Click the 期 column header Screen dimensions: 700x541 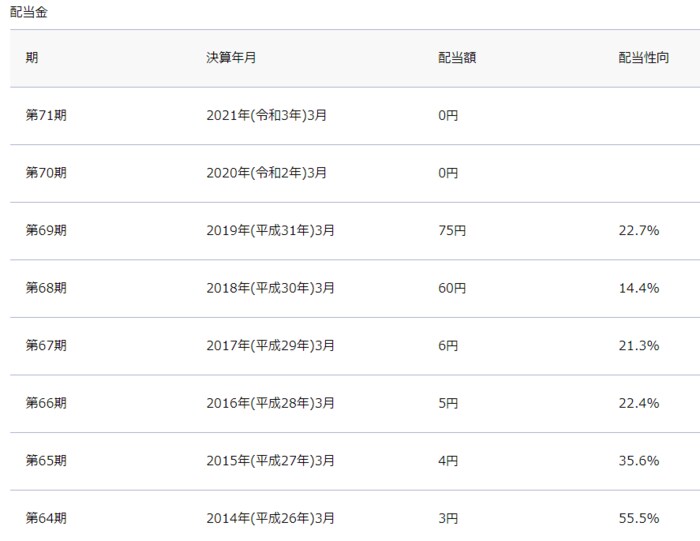(x=32, y=57)
